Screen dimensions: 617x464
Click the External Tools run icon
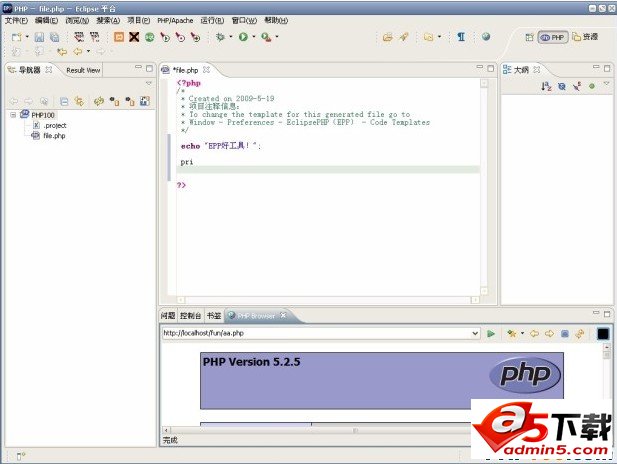click(266, 37)
